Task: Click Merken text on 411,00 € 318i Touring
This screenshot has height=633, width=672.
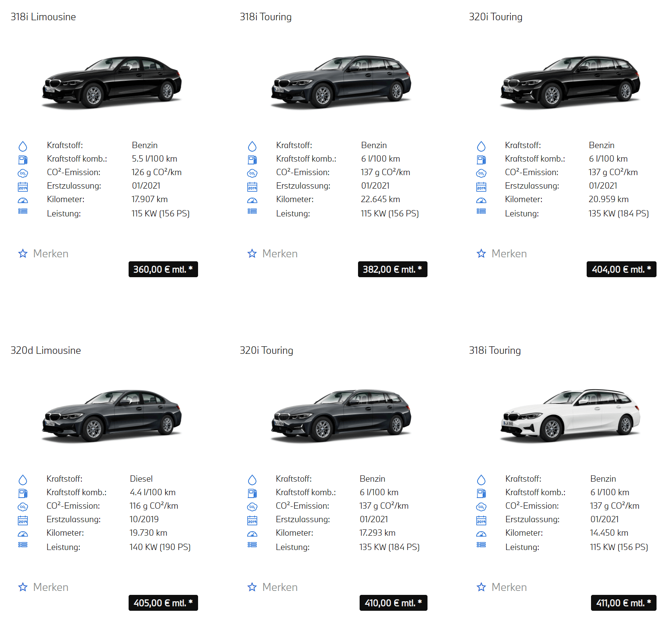Action: click(509, 587)
